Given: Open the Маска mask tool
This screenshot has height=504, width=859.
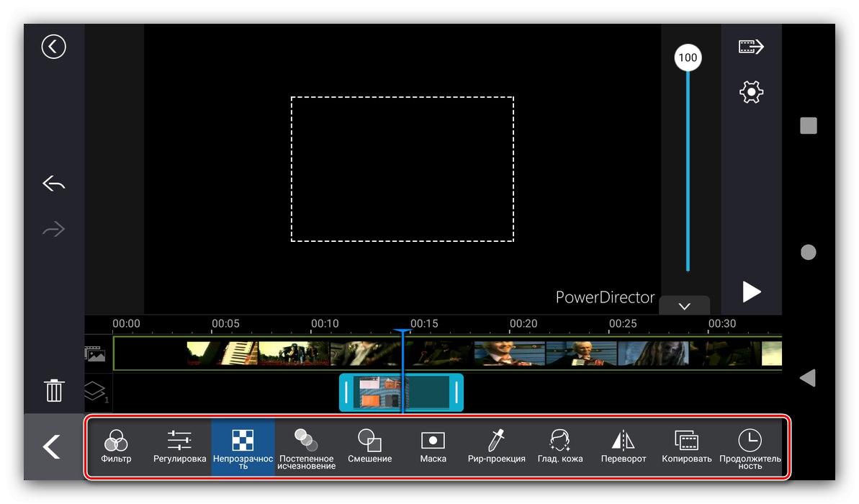Looking at the screenshot, I should 433,446.
